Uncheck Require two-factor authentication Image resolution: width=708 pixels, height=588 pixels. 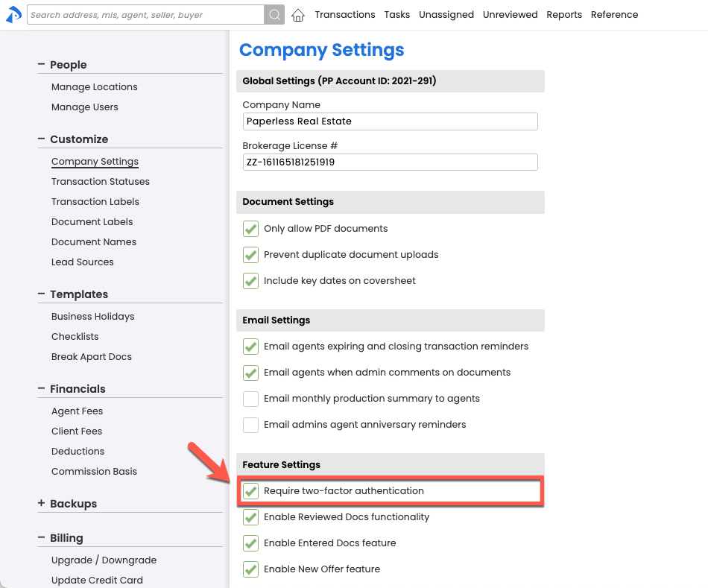tap(251, 491)
